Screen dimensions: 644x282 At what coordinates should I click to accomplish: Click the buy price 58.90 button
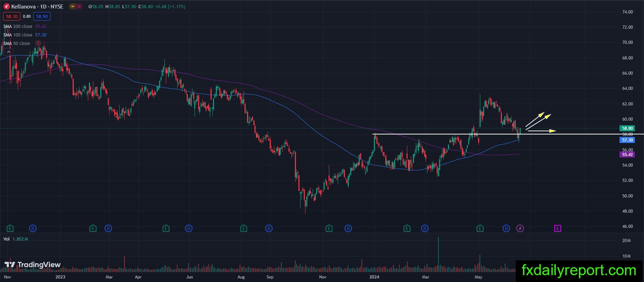[x=42, y=16]
